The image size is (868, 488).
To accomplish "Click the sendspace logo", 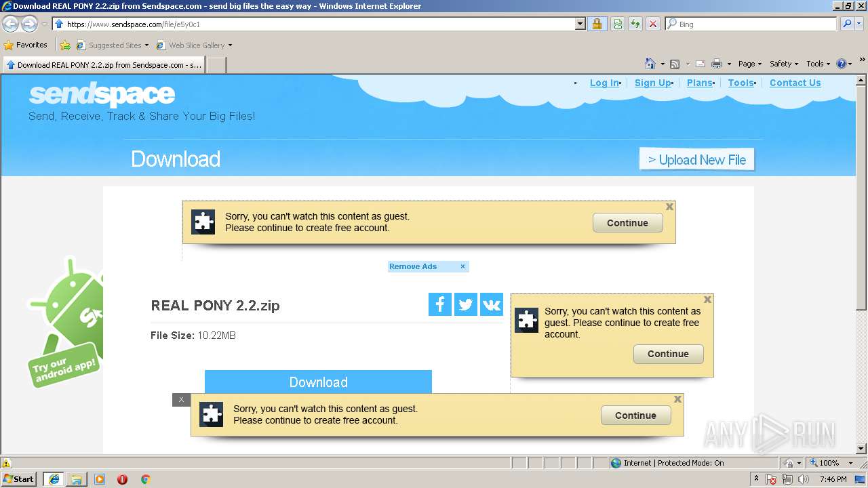I will pyautogui.click(x=102, y=94).
